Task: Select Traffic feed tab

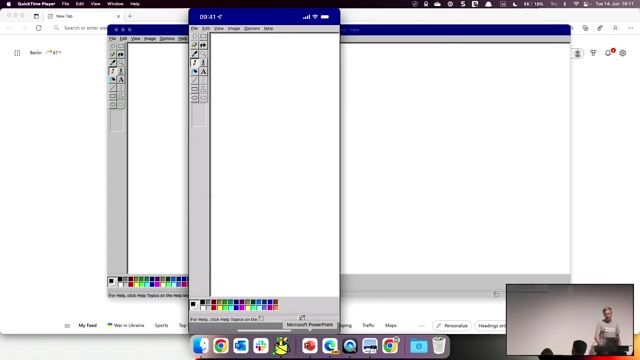Action: click(368, 326)
